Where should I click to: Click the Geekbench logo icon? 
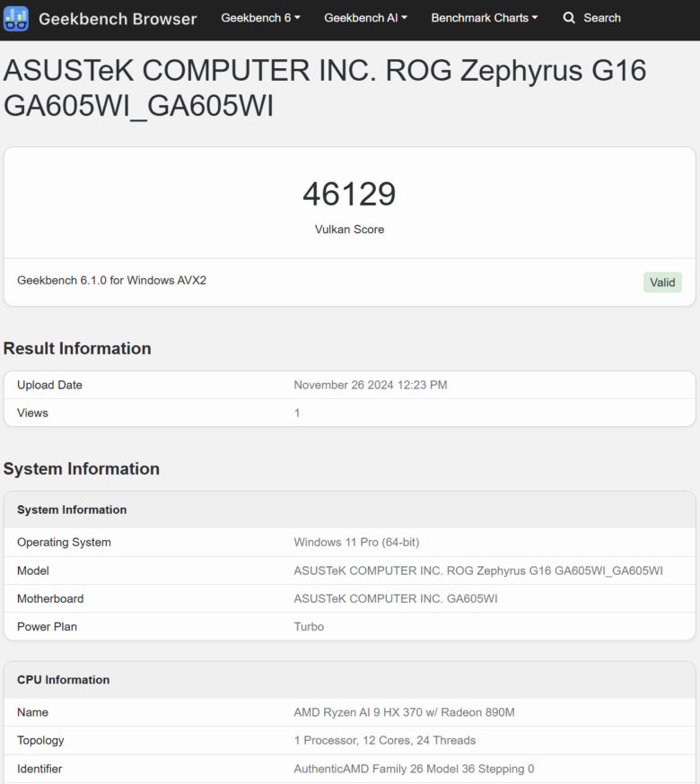pos(15,19)
